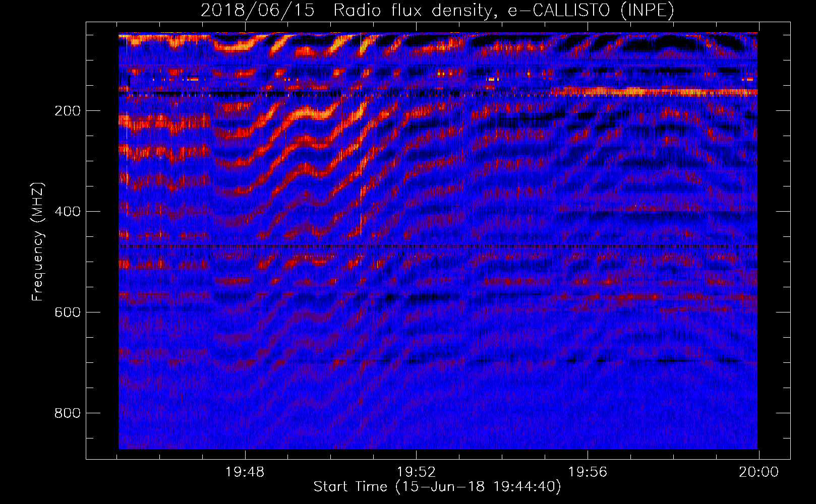Click the "Frequency (MHZ)" axis label

pyautogui.click(x=38, y=242)
